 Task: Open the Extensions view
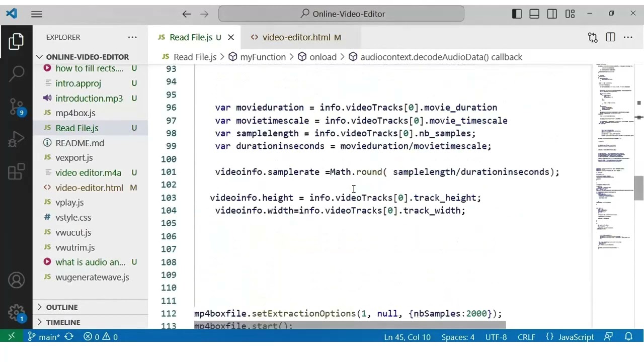pyautogui.click(x=16, y=172)
